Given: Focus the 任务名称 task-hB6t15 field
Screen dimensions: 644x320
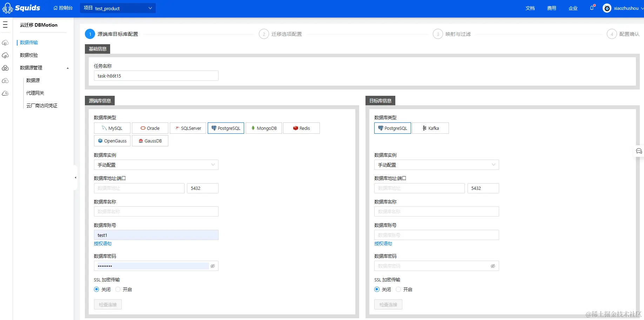Looking at the screenshot, I should (156, 76).
